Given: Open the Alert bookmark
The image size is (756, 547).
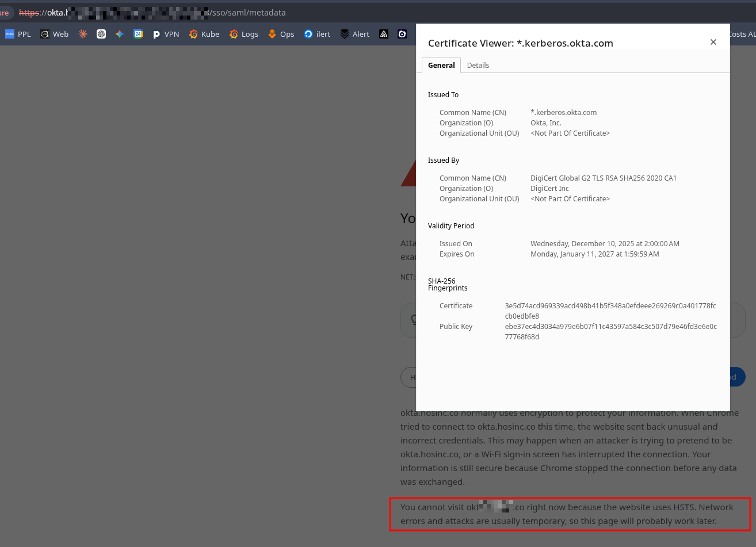Looking at the screenshot, I should pyautogui.click(x=355, y=35).
